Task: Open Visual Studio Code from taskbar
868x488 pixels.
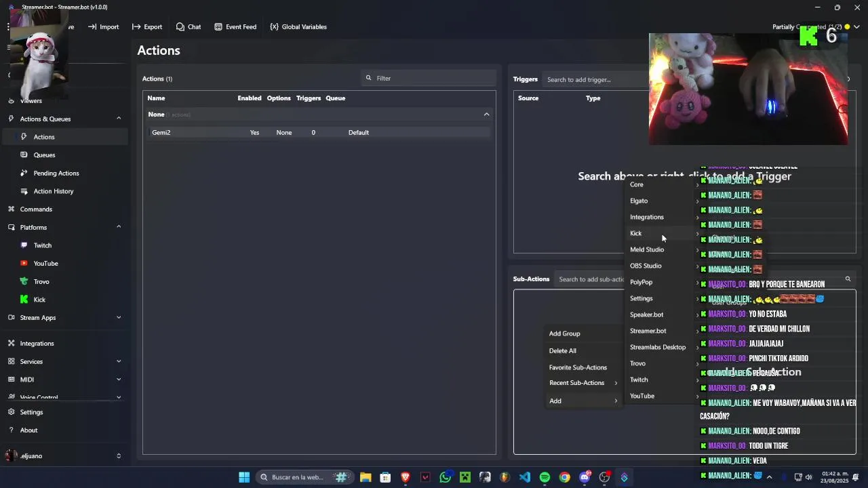Action: tap(525, 477)
